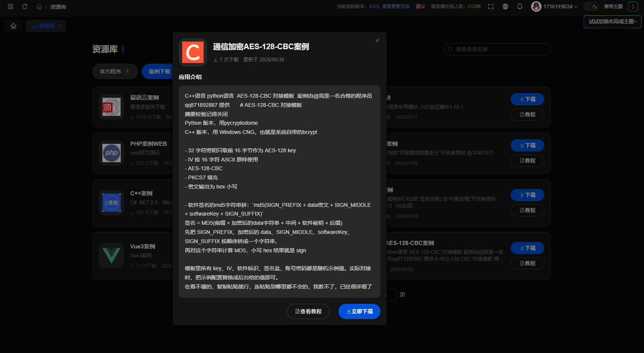Open home breadcrumb icon in header

[x=39, y=7]
